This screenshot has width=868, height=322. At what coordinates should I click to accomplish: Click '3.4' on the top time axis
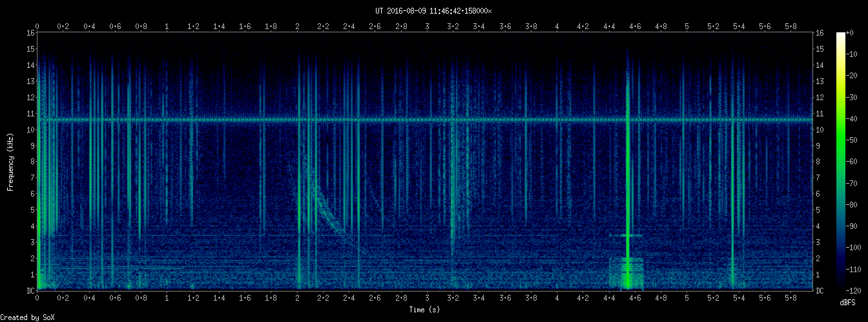(x=479, y=27)
